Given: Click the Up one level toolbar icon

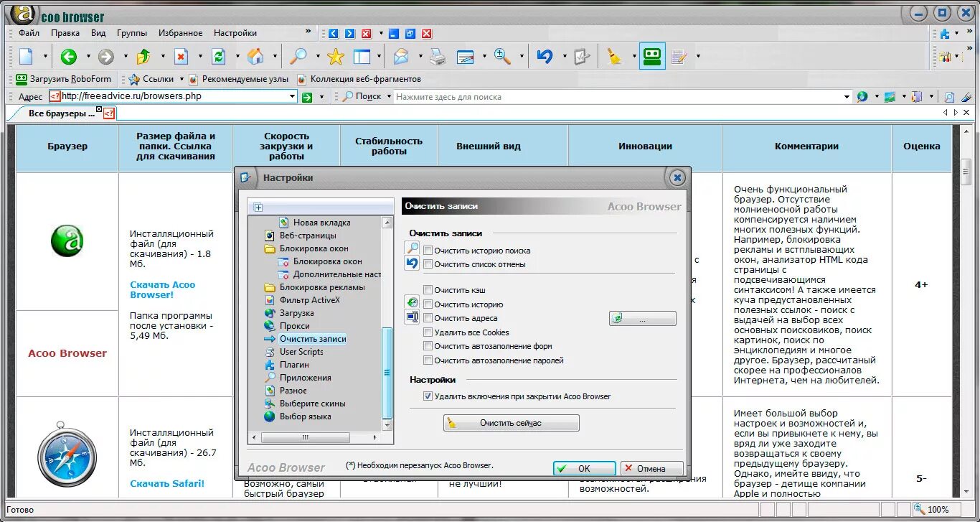Looking at the screenshot, I should [x=143, y=57].
